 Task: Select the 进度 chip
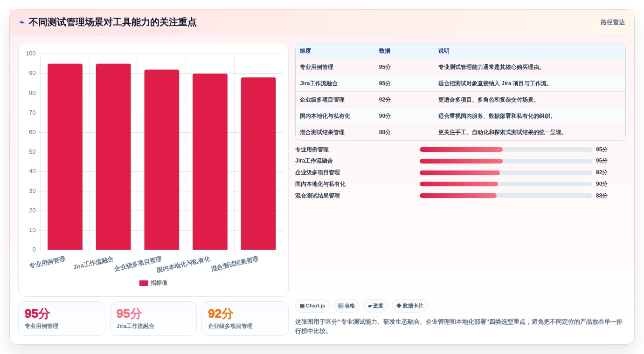click(x=375, y=306)
